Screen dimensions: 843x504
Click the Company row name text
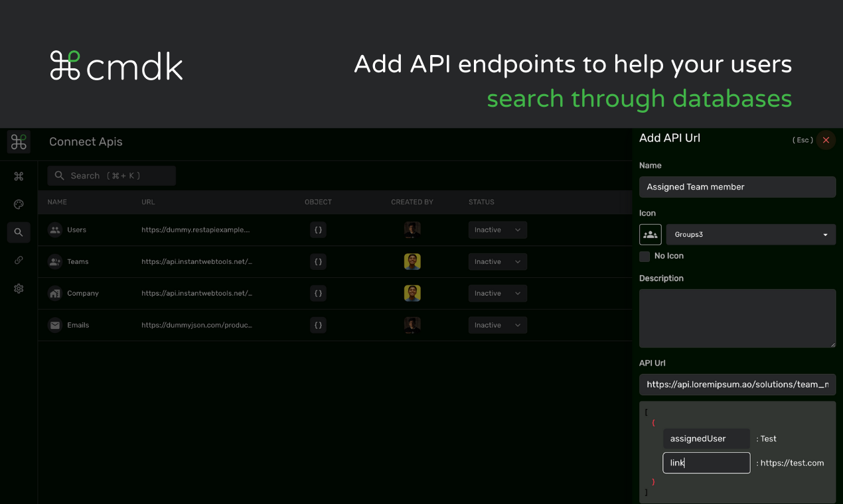pos(83,293)
